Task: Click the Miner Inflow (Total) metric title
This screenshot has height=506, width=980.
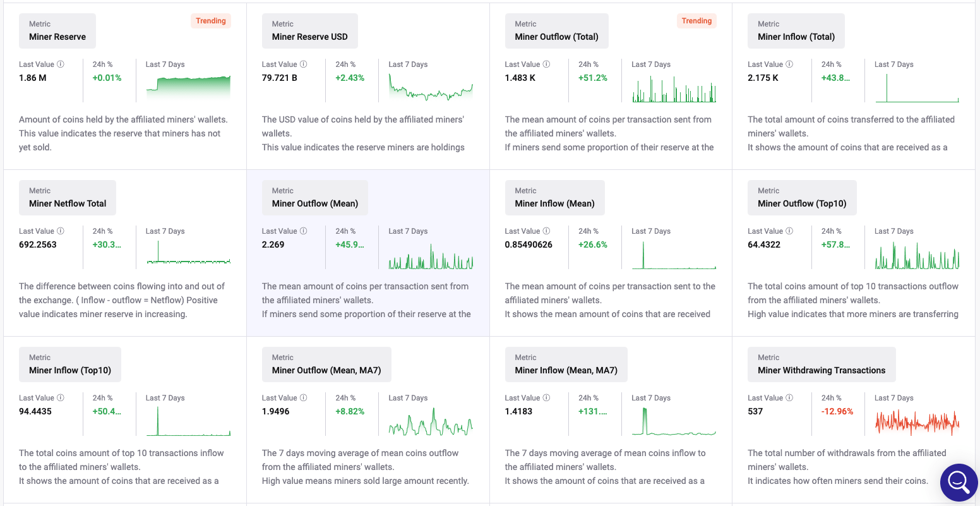Action: [796, 37]
